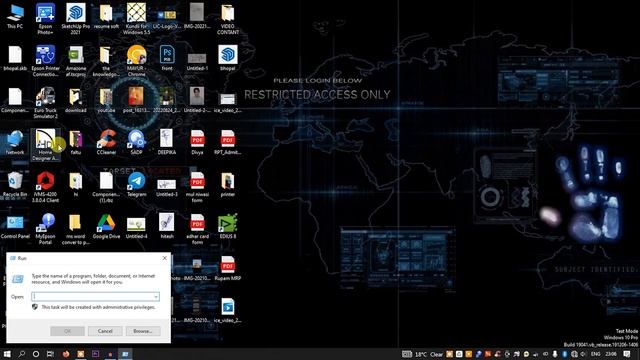Open SketchUp Pro 2021 shortcut
The width and height of the screenshot is (640, 360).
pyautogui.click(x=76, y=19)
